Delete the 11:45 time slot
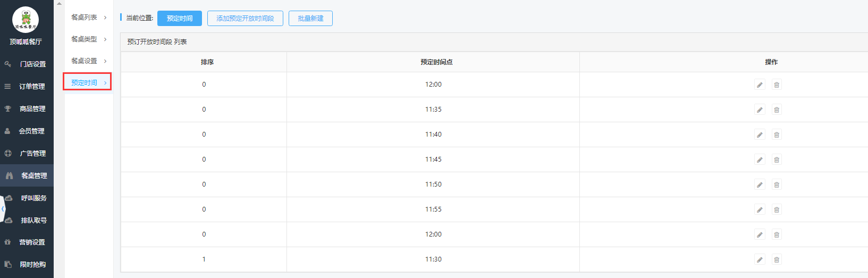Viewport: 868px width, 278px height. point(777,160)
